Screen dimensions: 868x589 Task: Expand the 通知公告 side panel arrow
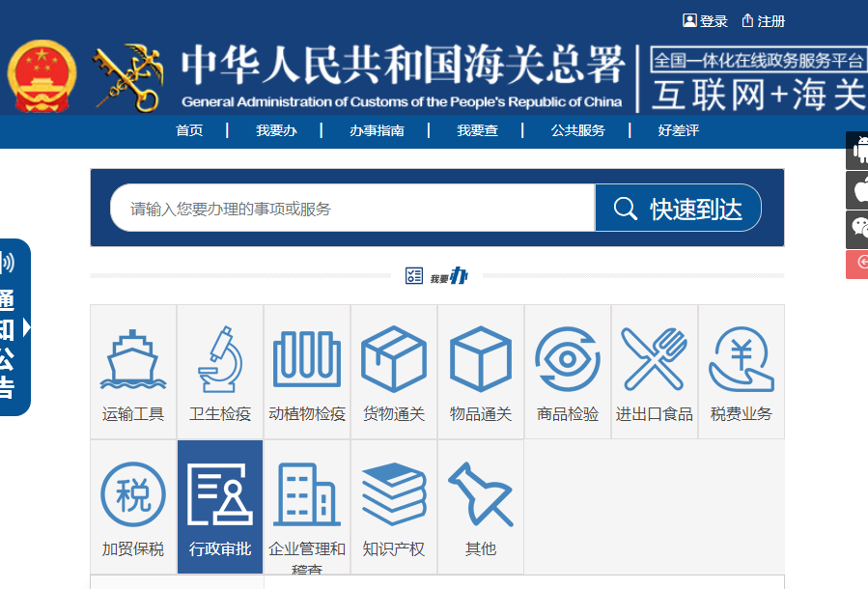click(27, 328)
